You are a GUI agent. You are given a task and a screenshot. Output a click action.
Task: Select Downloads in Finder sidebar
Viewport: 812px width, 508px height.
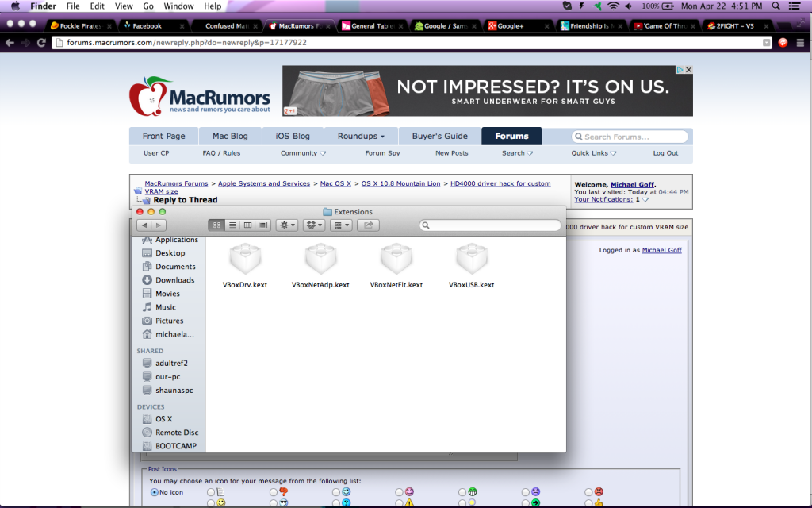click(x=169, y=280)
